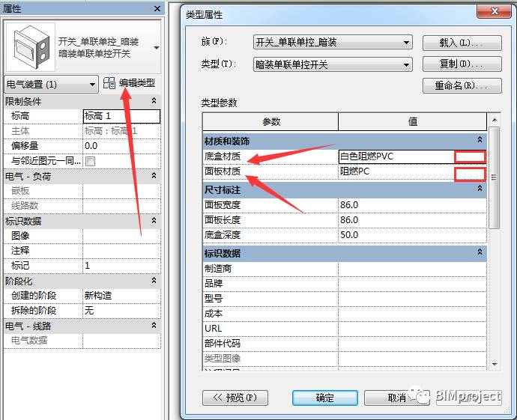Click the 复制(D)... button
The width and height of the screenshot is (517, 420).
click(462, 64)
